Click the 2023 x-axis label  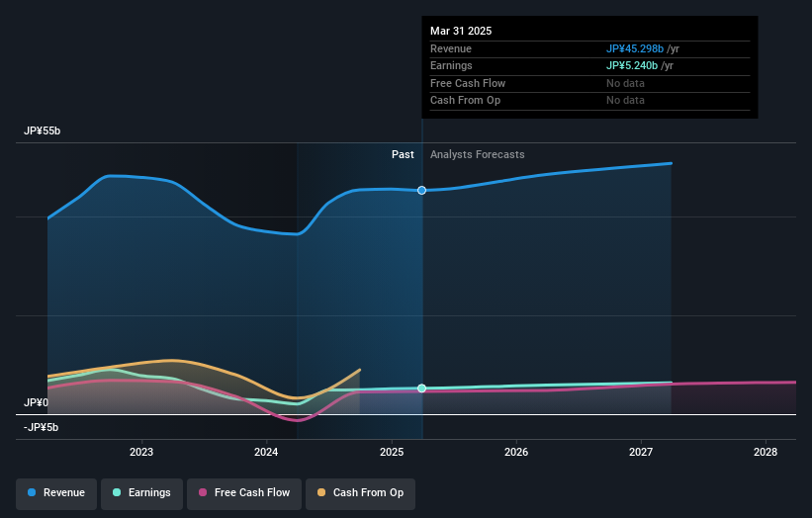pos(141,453)
